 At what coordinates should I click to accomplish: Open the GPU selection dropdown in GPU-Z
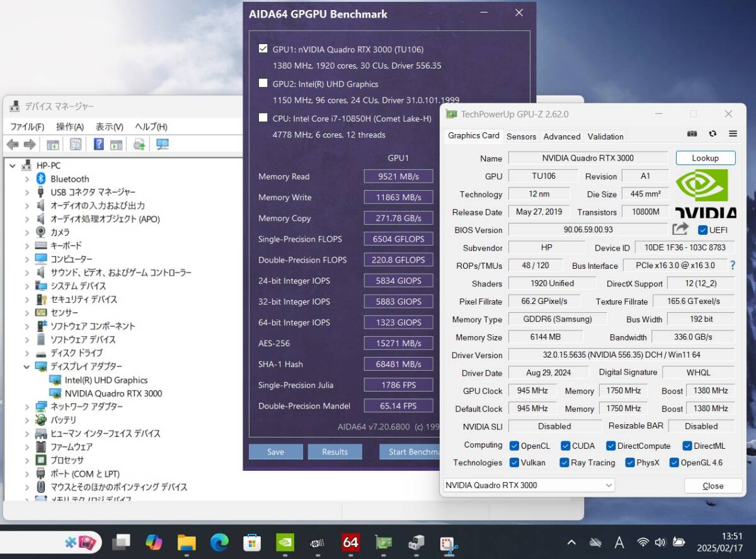point(528,485)
